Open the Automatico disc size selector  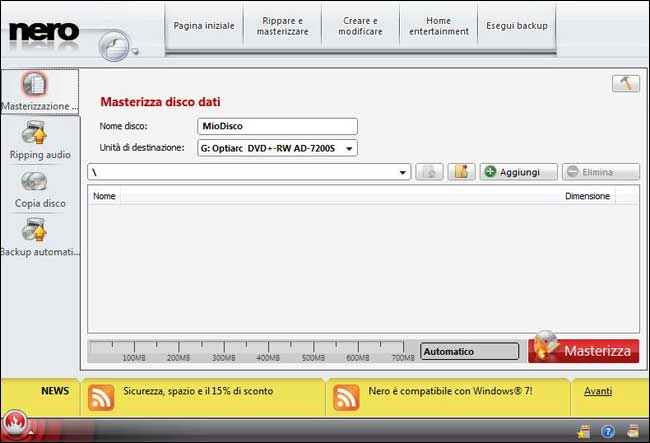(469, 352)
